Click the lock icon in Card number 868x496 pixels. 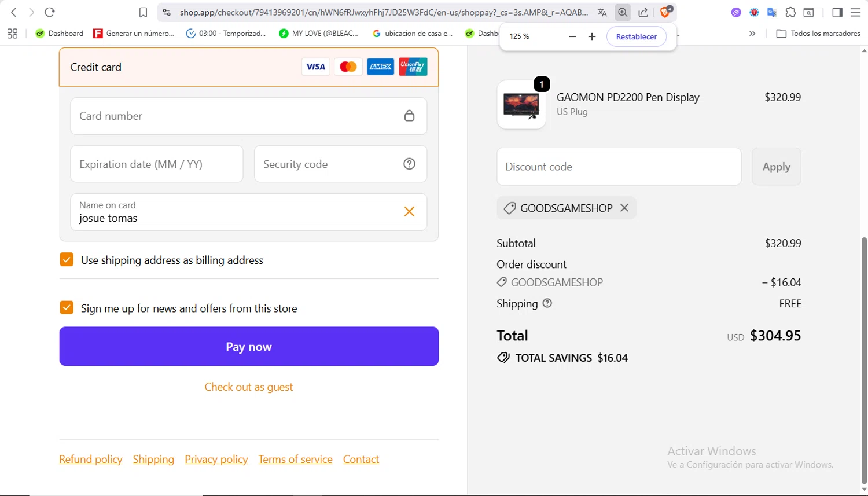pyautogui.click(x=409, y=116)
